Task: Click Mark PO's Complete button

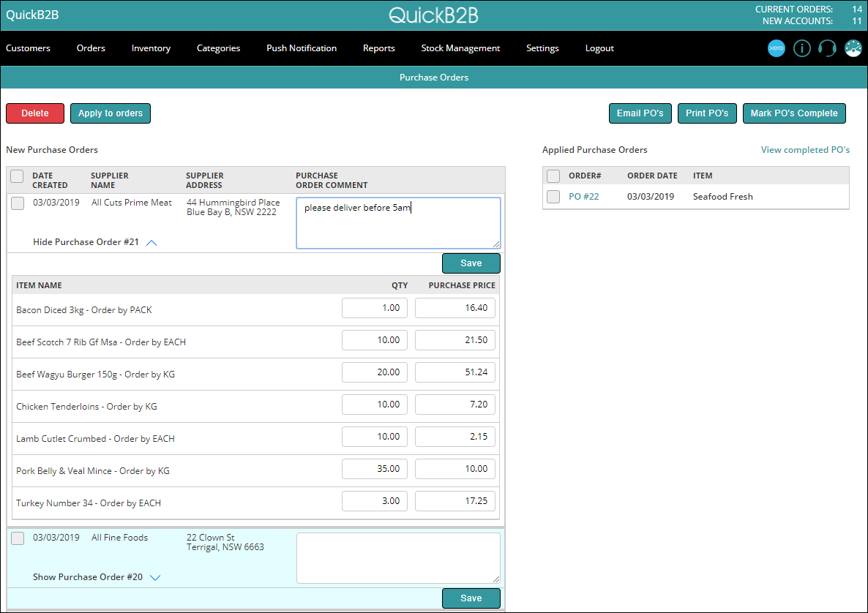Action: pos(794,113)
